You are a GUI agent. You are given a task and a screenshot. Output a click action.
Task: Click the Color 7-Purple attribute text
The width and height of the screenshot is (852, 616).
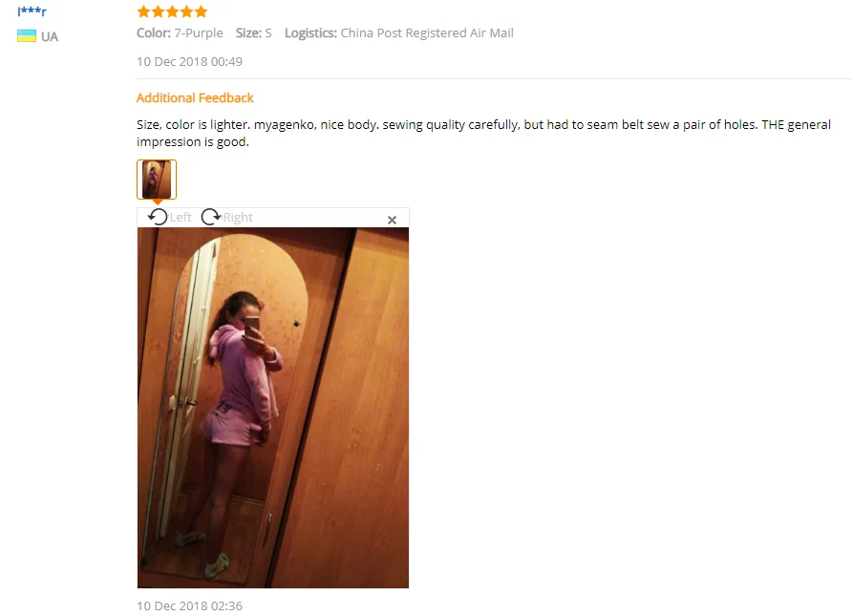pos(180,33)
